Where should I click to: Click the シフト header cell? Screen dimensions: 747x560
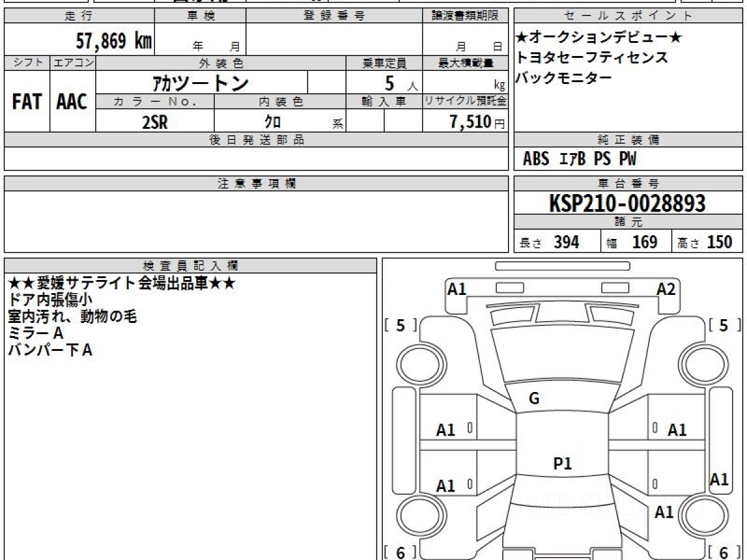pos(27,63)
